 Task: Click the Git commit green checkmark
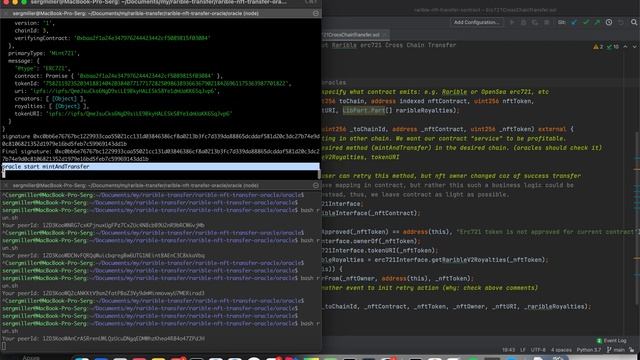click(586, 22)
